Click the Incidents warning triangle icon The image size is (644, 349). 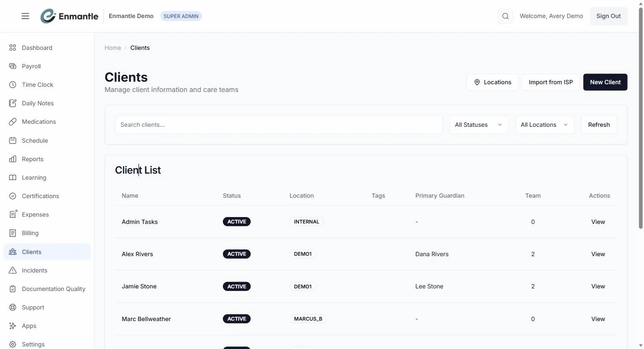(x=12, y=270)
